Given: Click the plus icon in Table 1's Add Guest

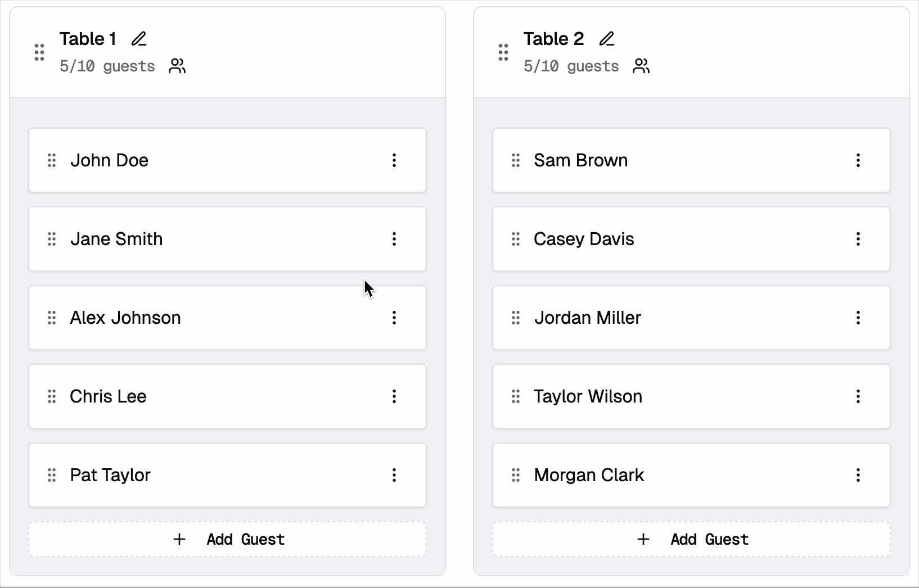Looking at the screenshot, I should point(179,539).
